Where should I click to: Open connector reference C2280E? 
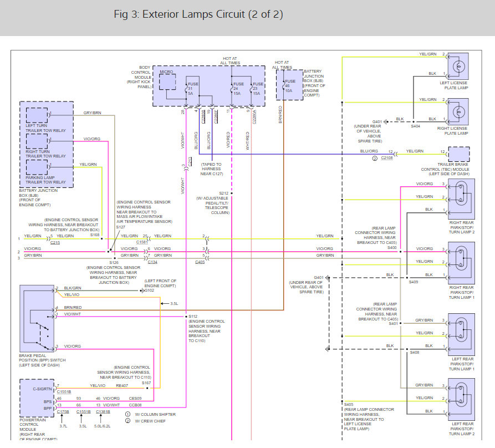pos(216,116)
